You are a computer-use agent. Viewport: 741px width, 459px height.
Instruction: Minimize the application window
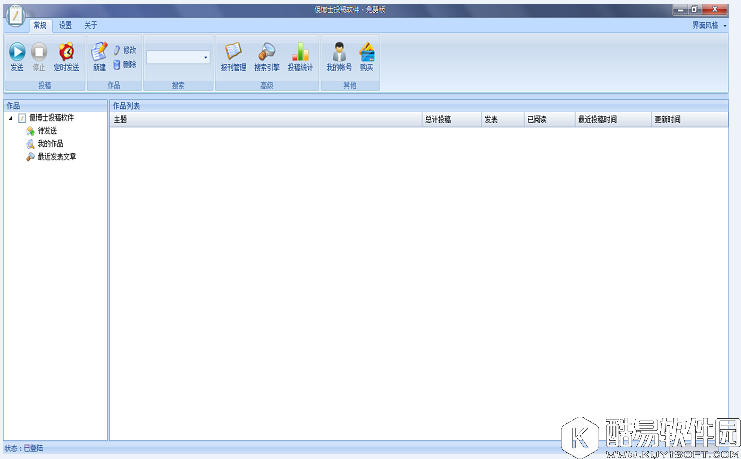(680, 9)
